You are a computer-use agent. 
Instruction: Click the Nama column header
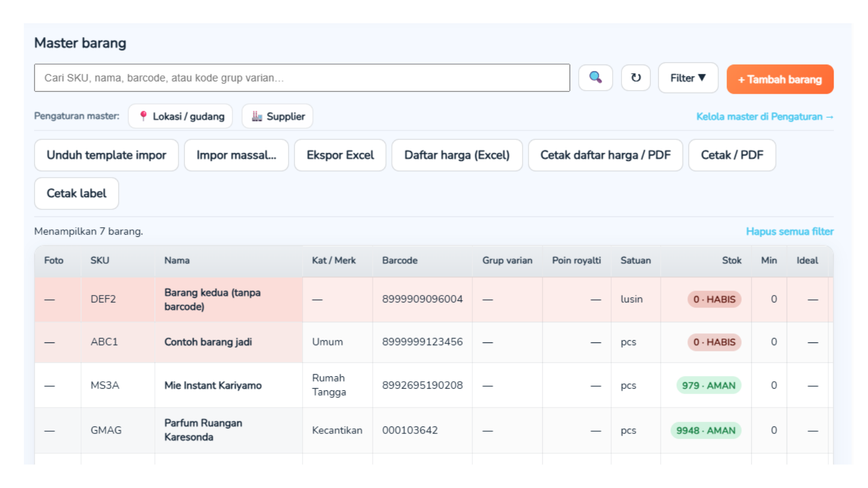click(x=177, y=260)
